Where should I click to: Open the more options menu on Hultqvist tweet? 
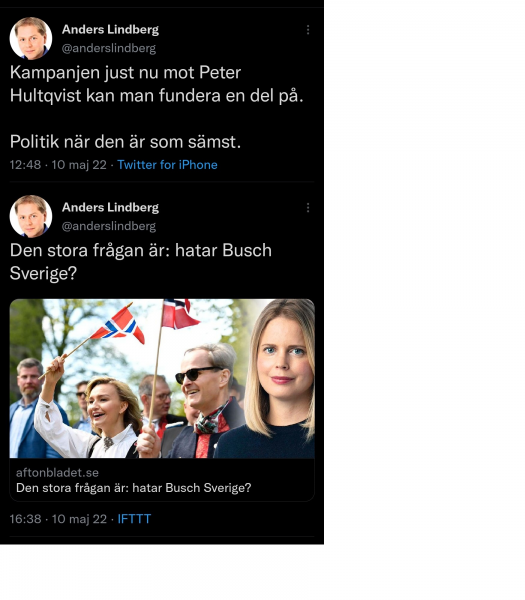(308, 30)
